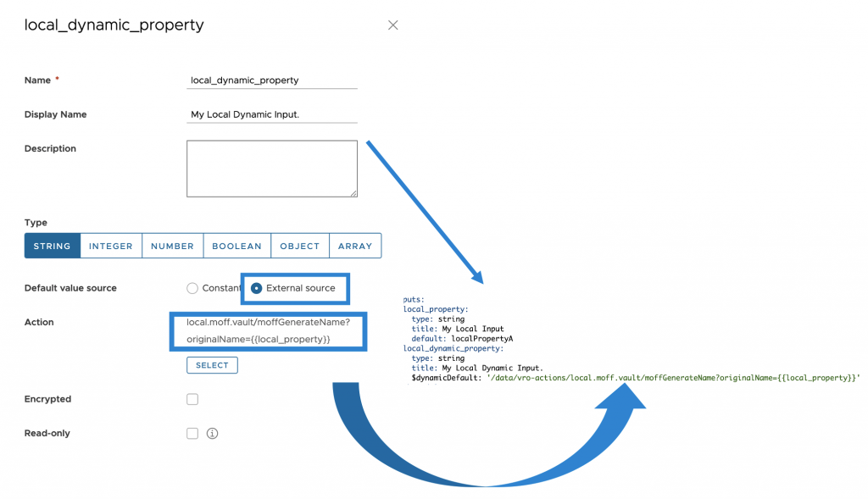Click the SELECT action button
This screenshot has height=499, width=868.
212,365
